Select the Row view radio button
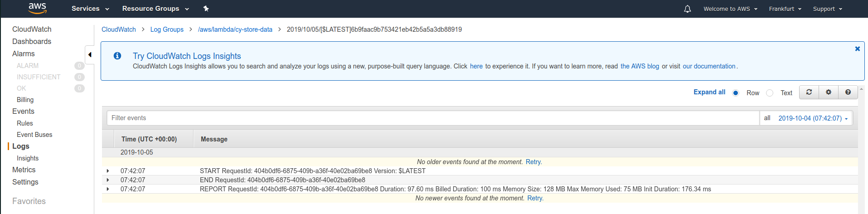The height and width of the screenshot is (214, 868). click(x=736, y=93)
